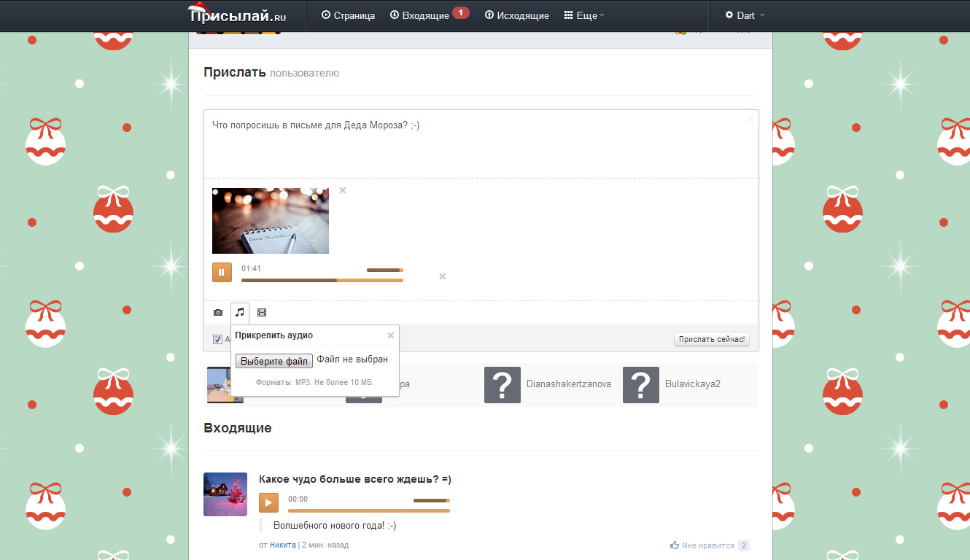Click the Выберите файл button
Image resolution: width=970 pixels, height=560 pixels.
274,361
